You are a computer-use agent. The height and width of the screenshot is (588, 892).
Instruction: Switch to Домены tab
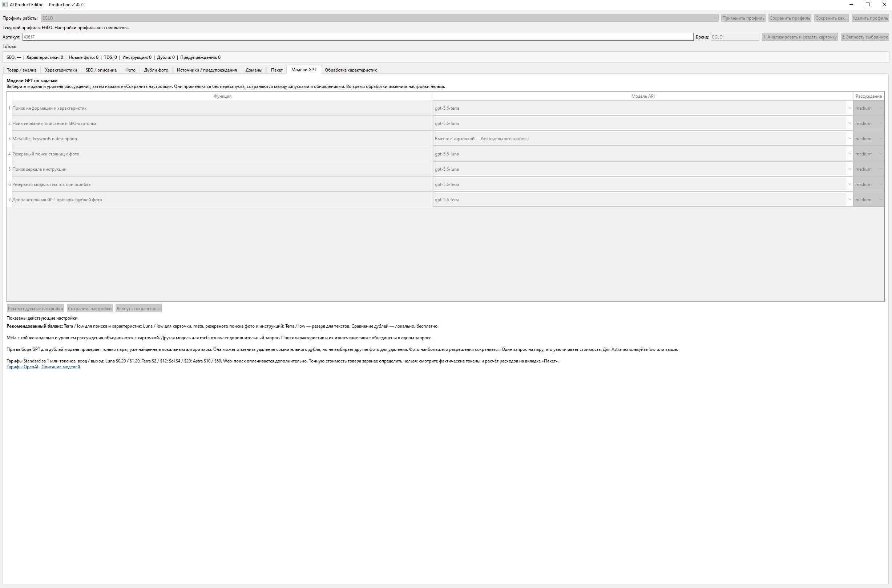(x=254, y=70)
